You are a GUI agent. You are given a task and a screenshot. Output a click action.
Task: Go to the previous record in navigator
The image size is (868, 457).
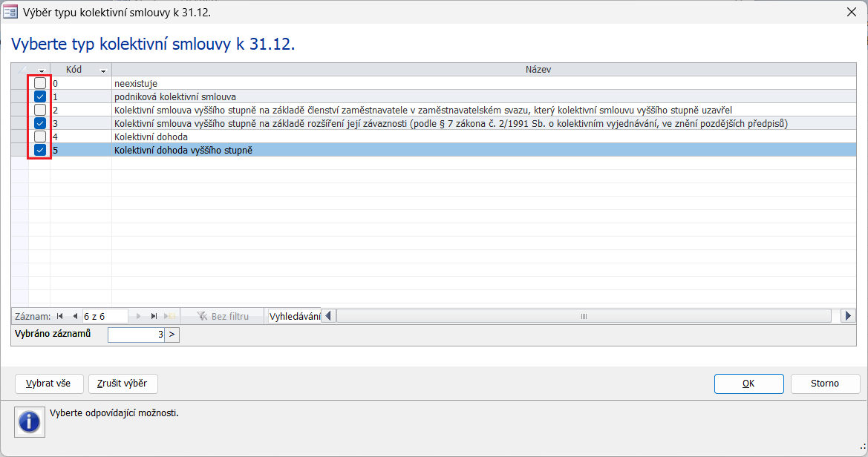click(75, 317)
